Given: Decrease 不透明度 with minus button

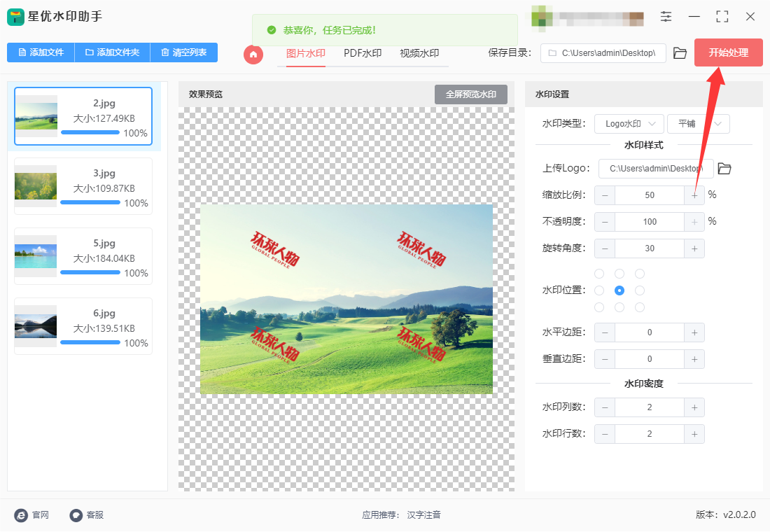Looking at the screenshot, I should [605, 221].
